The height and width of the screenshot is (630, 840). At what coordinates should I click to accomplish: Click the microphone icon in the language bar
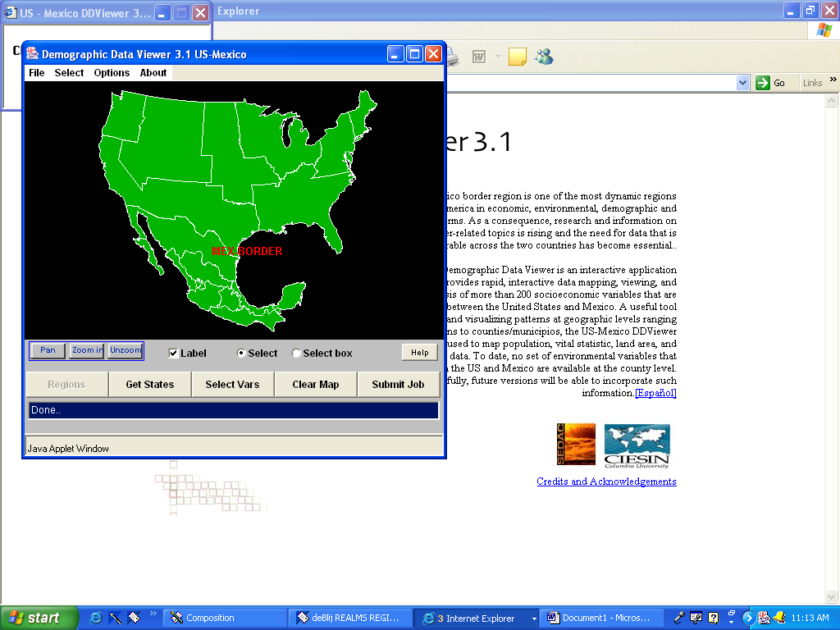tap(679, 618)
